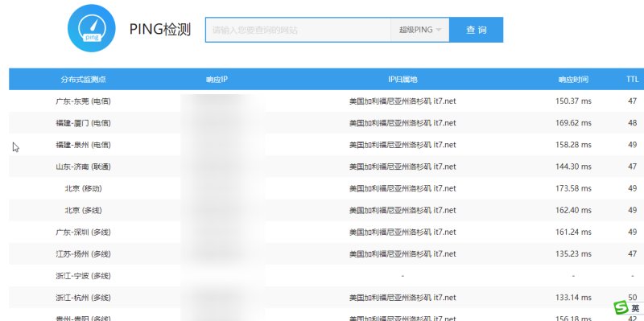Click the 150.37 ms response time
644x321 pixels.
(573, 101)
